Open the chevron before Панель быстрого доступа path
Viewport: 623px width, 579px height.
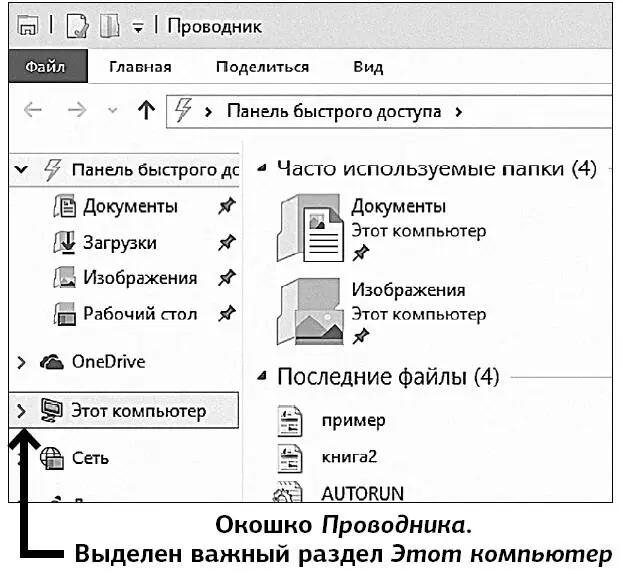click(208, 112)
